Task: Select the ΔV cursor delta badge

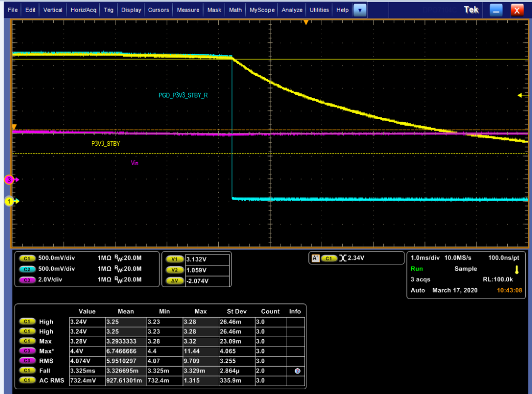Action: (x=174, y=280)
